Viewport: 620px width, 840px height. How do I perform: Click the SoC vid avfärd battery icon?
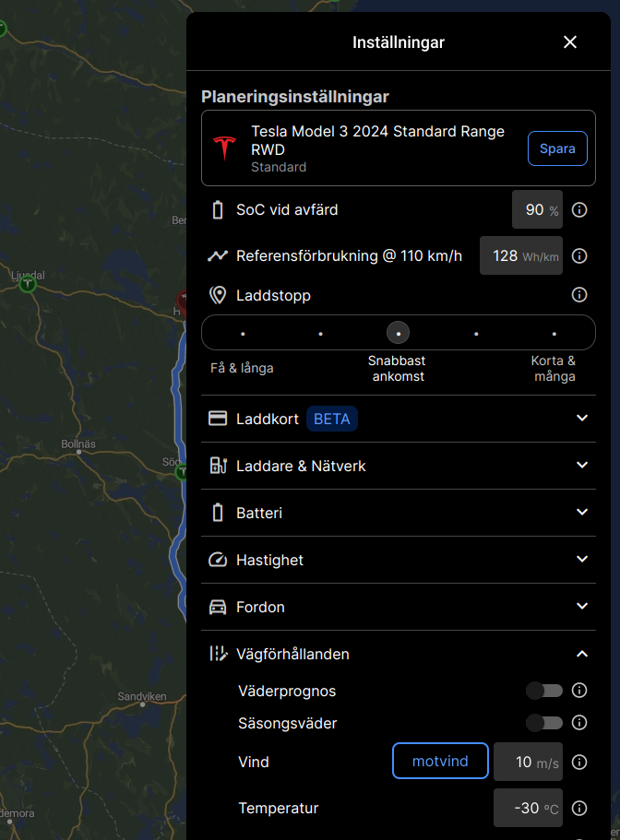[218, 209]
